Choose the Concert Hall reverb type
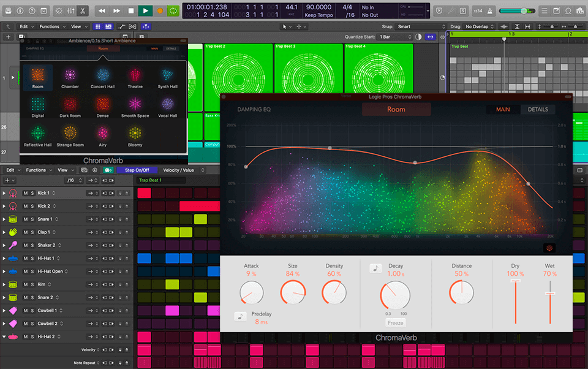Viewport: 588px width, 369px height. point(102,75)
